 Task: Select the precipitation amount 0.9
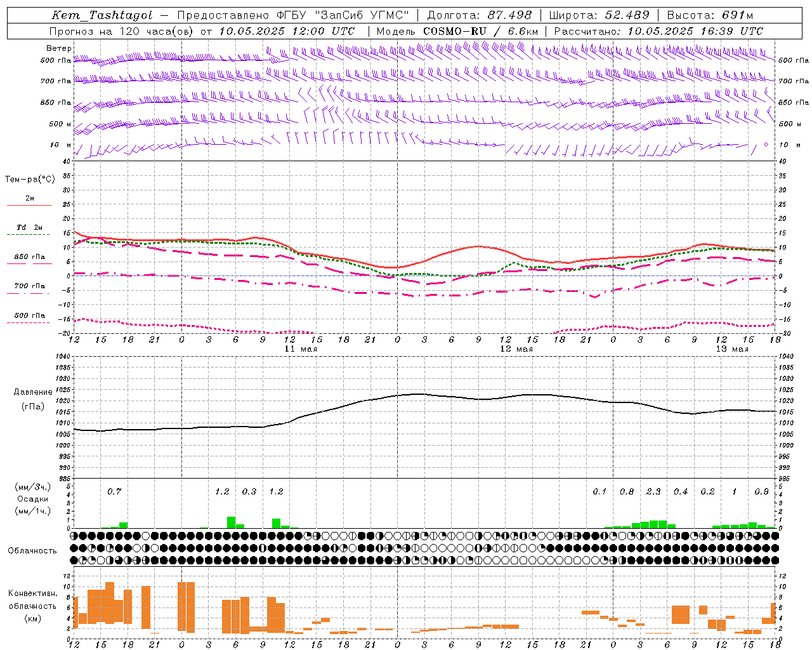click(762, 491)
